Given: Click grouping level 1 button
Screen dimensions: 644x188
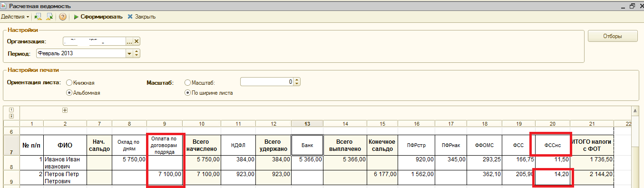Looking at the screenshot, I should click(11, 110).
